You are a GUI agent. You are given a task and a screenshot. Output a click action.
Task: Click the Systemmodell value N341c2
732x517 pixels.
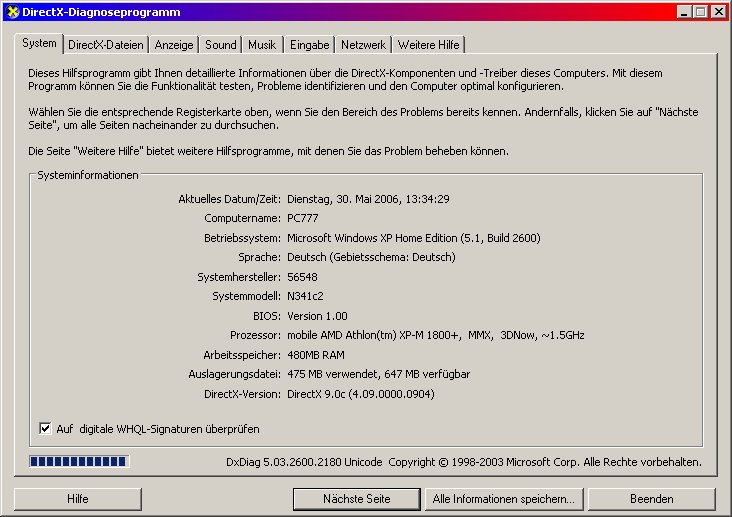tap(305, 296)
